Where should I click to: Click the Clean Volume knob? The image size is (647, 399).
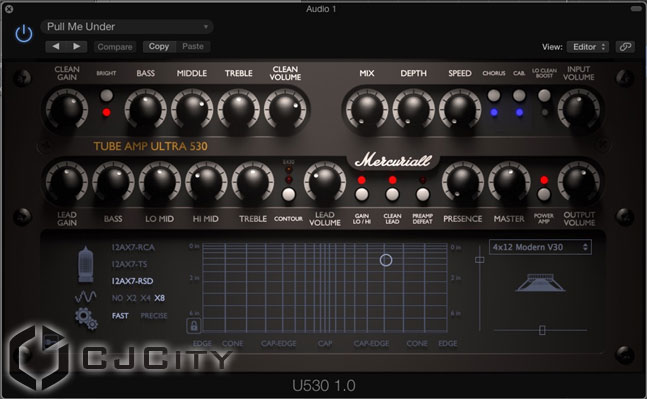point(285,109)
